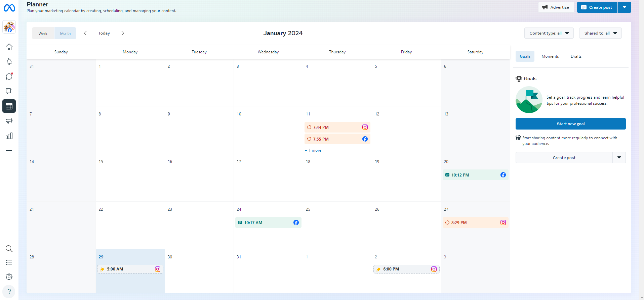Select the Goals tab

click(525, 56)
